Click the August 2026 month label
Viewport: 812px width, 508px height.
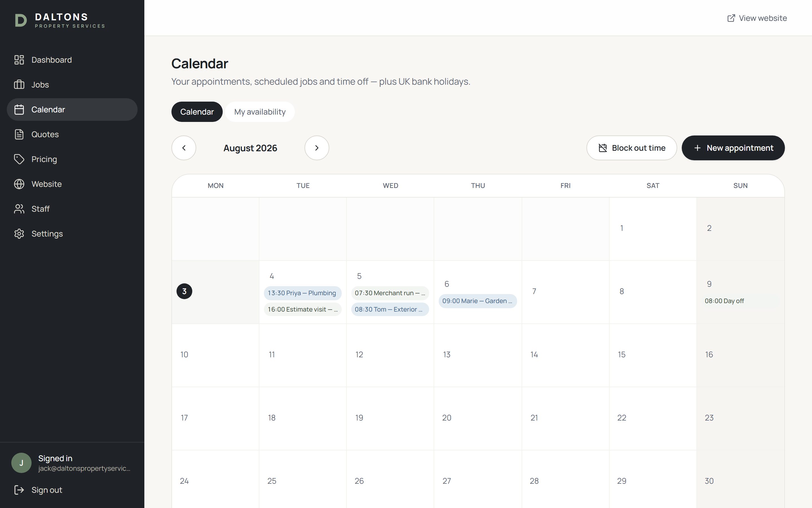[x=250, y=148]
